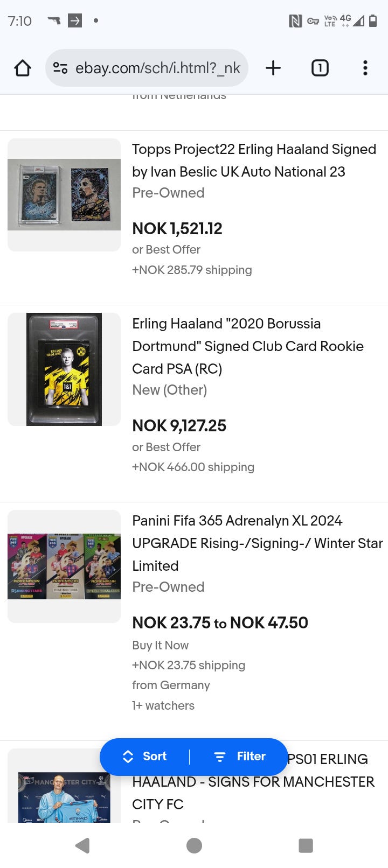388x868 pixels.
Task: Open Panini Fifa 365 Adrenalyn XL listing
Action: [x=257, y=543]
